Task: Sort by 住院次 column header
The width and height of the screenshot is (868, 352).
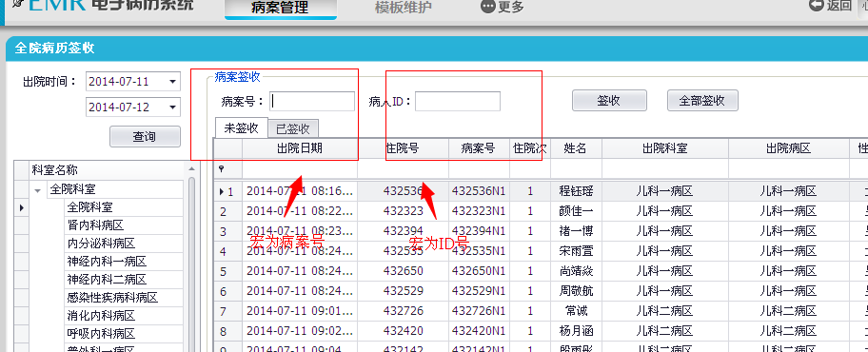Action: [530, 148]
